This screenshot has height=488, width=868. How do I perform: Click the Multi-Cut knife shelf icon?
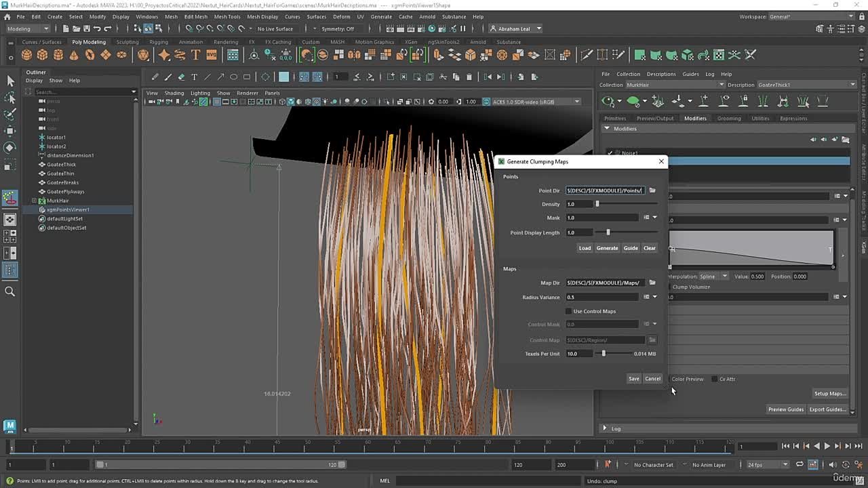pos(587,55)
